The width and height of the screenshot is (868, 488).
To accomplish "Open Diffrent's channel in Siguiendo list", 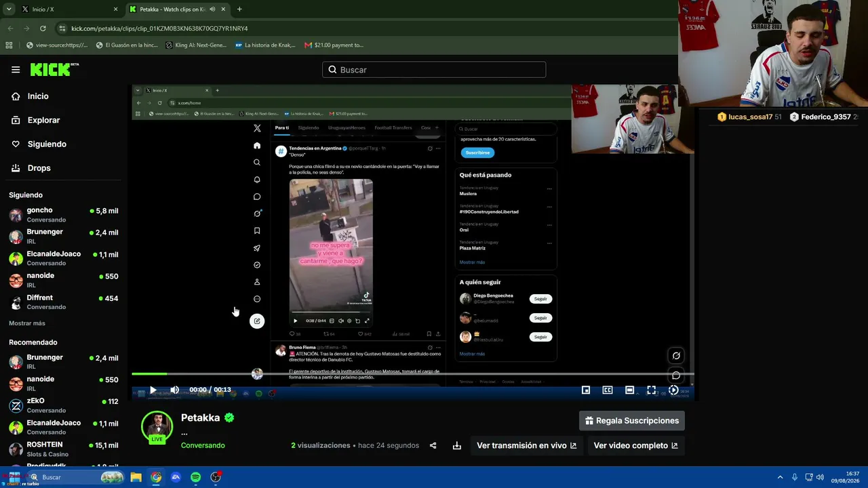I will click(x=64, y=302).
